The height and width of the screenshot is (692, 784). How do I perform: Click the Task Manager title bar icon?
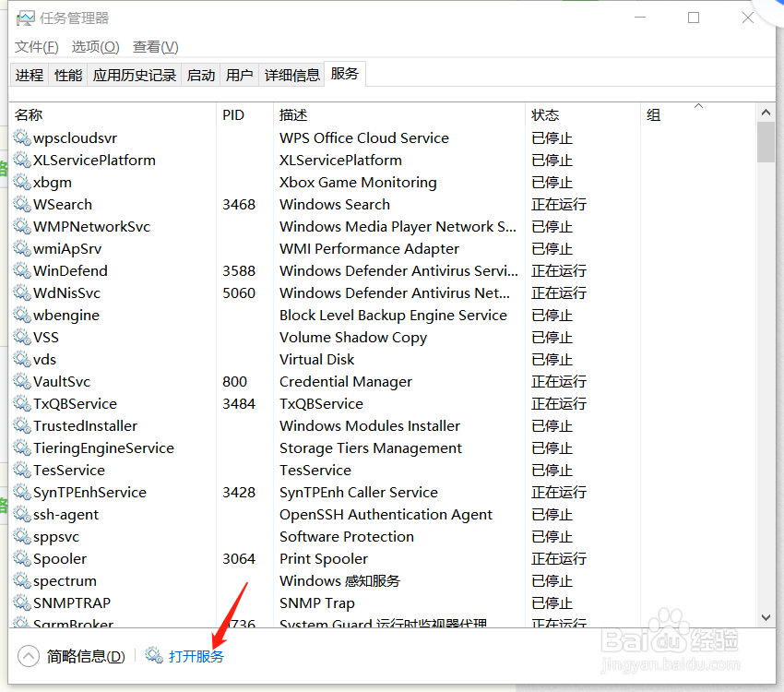coord(25,18)
